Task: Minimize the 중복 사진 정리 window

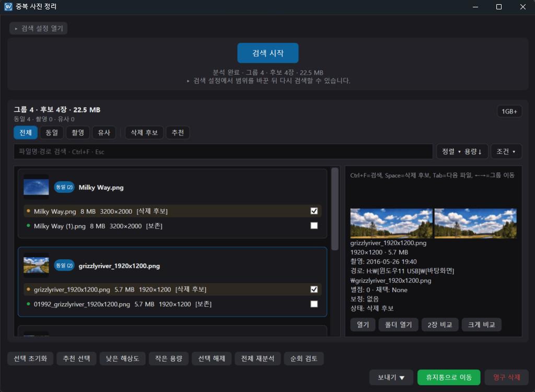Action: tap(475, 7)
